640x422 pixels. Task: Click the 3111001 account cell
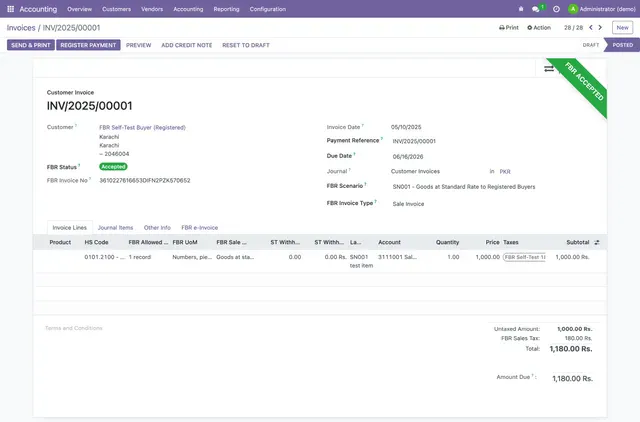(x=397, y=257)
